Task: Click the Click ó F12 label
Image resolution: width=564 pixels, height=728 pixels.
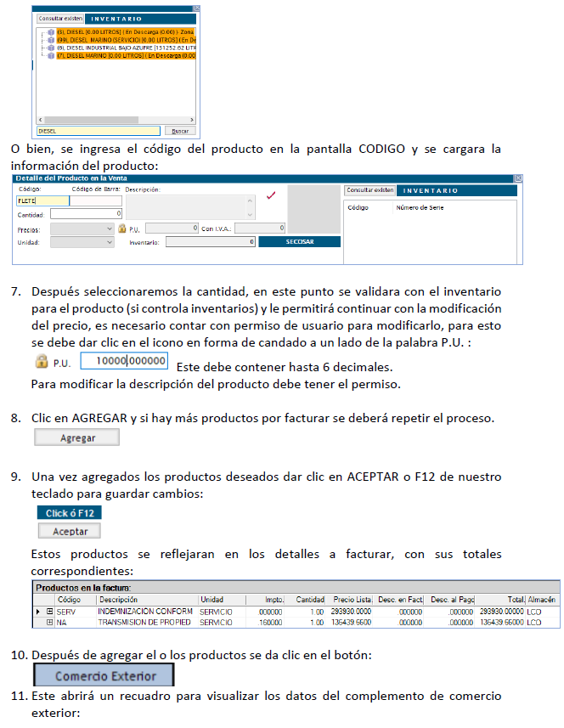Action: (70, 513)
